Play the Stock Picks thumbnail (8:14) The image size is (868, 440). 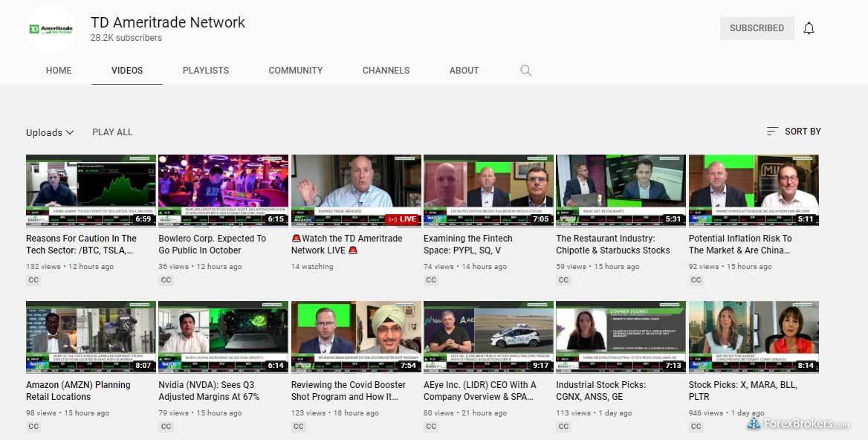click(754, 337)
